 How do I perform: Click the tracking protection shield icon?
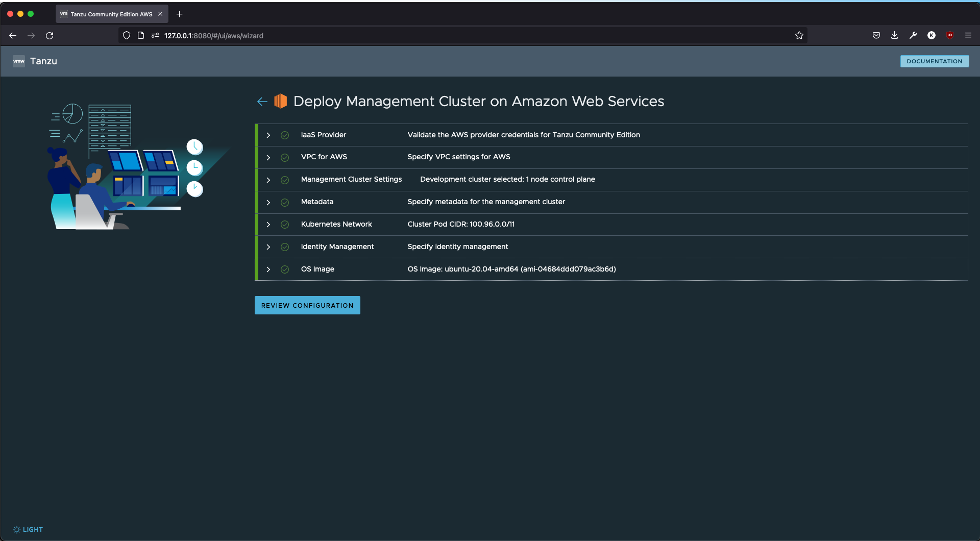pyautogui.click(x=127, y=36)
